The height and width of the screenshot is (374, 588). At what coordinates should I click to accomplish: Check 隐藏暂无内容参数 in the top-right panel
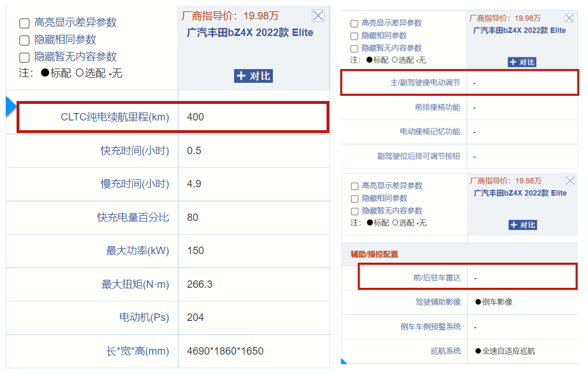(x=354, y=49)
